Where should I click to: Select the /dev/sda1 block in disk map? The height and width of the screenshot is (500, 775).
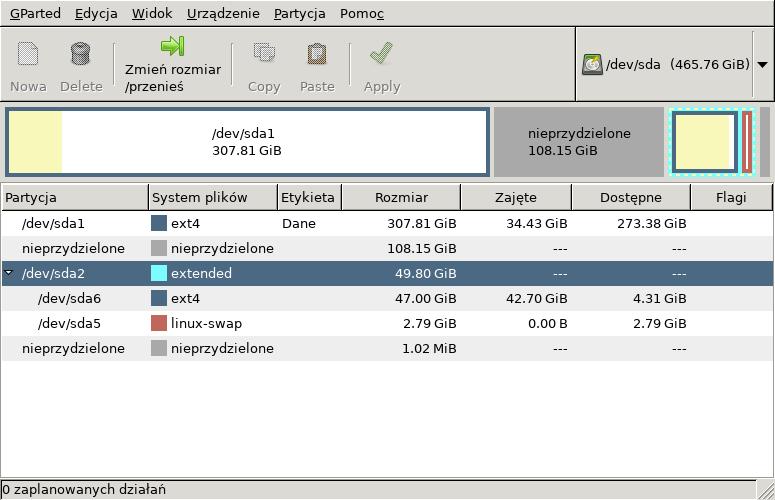[x=247, y=142]
